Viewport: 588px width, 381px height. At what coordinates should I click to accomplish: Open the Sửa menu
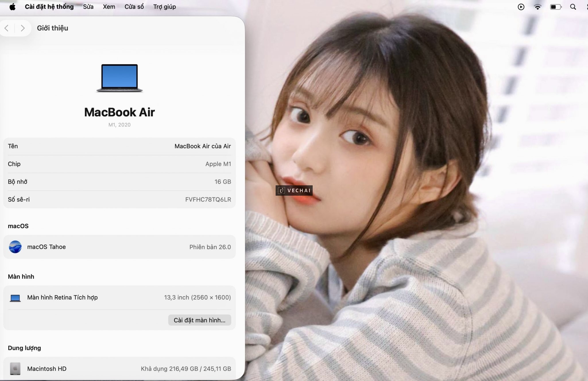[x=88, y=7]
